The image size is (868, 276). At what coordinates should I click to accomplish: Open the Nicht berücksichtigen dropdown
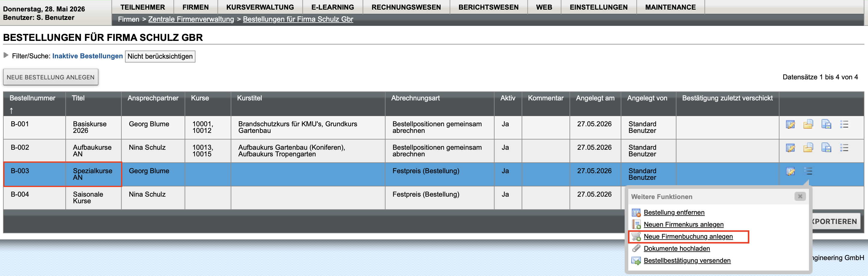(160, 56)
